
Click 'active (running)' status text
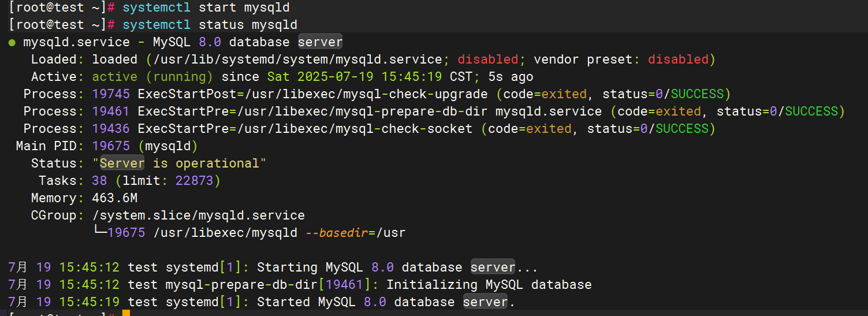pos(152,77)
